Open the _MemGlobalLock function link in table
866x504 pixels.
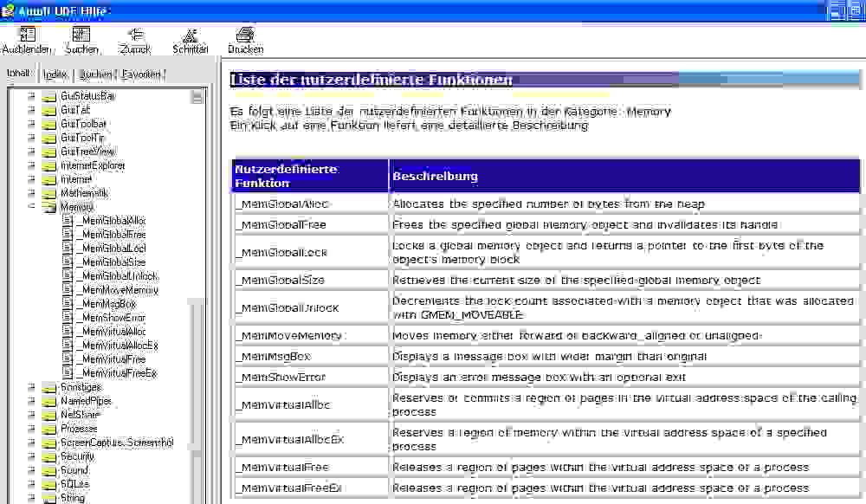coord(280,253)
